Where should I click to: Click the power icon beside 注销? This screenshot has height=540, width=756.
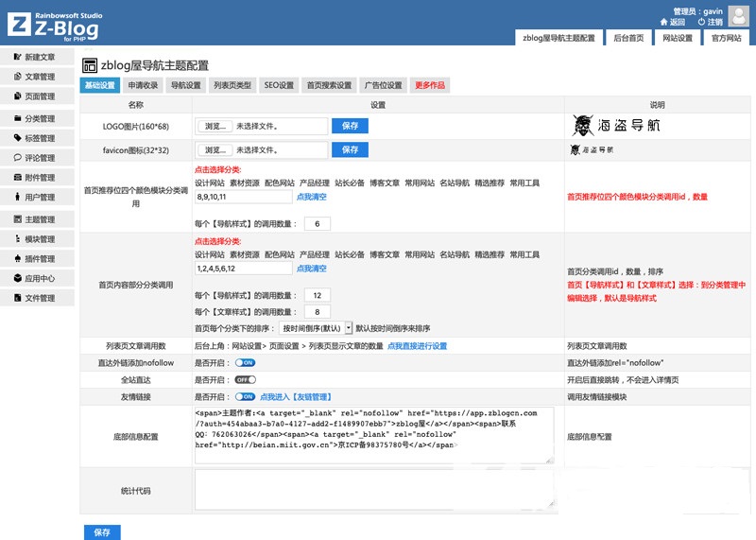pos(701,22)
